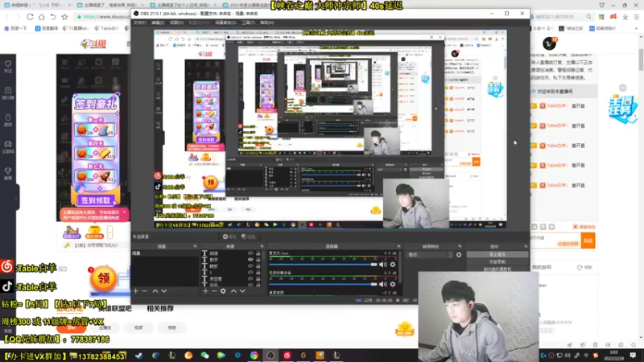Pop out the Audio Mixer dock panel

pos(398,246)
